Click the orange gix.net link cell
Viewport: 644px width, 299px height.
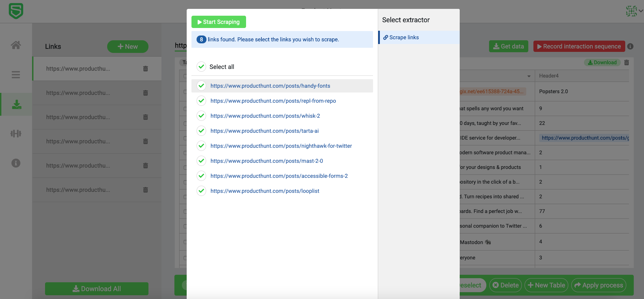tap(493, 91)
